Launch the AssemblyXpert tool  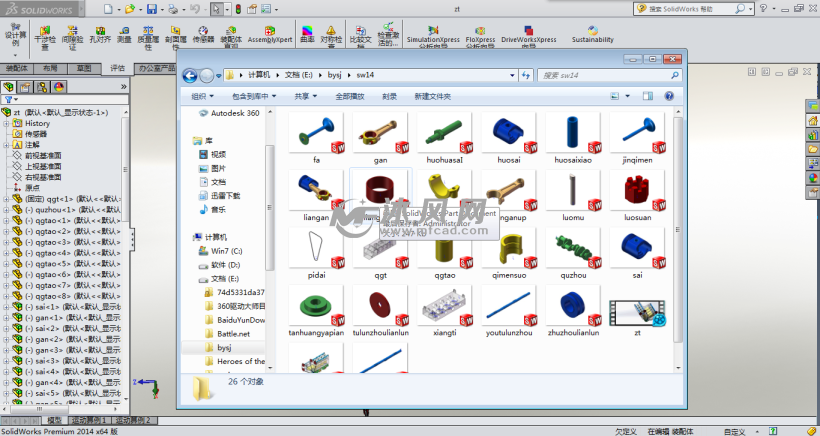tap(270, 35)
